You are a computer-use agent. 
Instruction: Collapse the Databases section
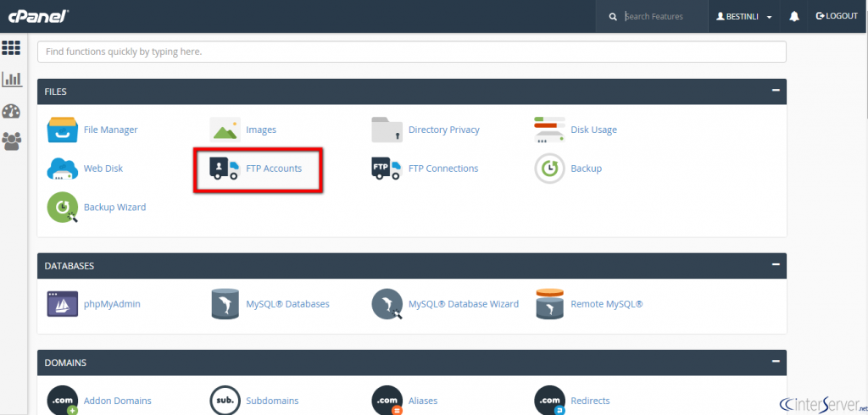click(x=776, y=264)
